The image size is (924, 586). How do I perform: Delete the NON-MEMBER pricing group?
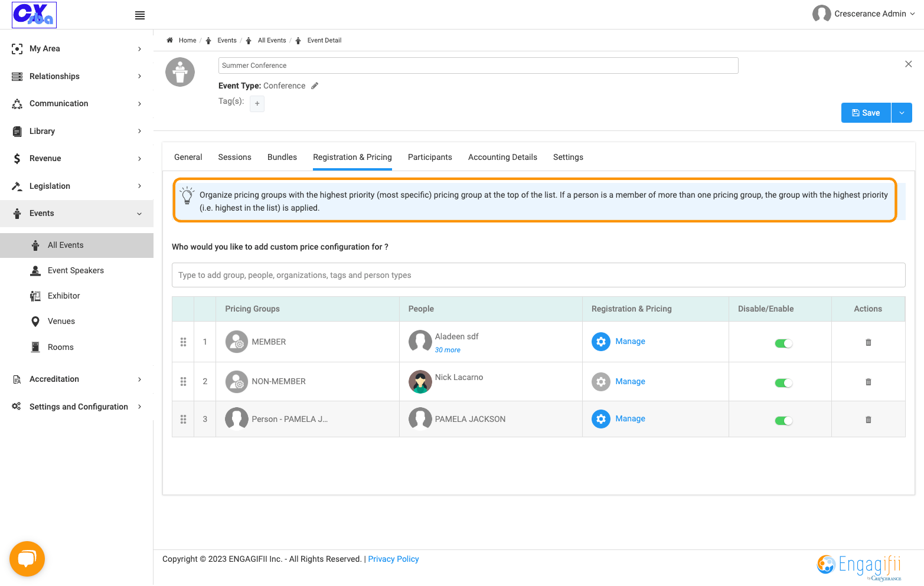click(x=869, y=382)
